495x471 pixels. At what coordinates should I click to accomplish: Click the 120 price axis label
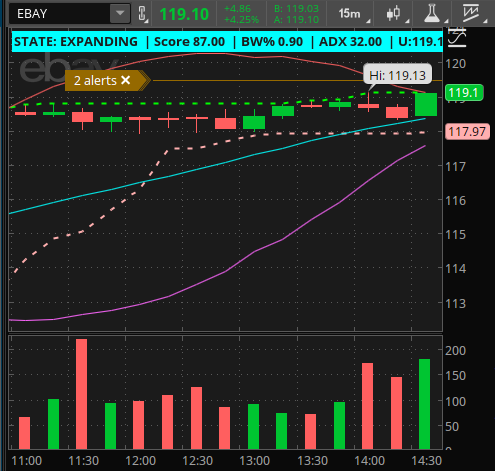pos(456,64)
